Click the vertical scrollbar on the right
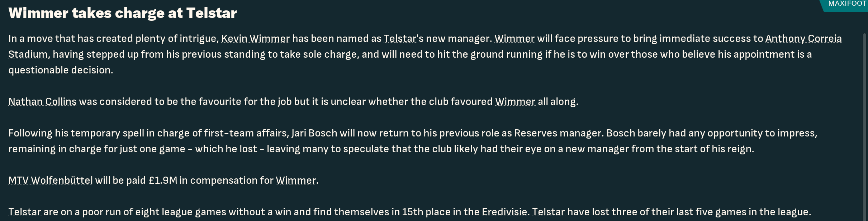This screenshot has height=221, width=868. (x=864, y=127)
